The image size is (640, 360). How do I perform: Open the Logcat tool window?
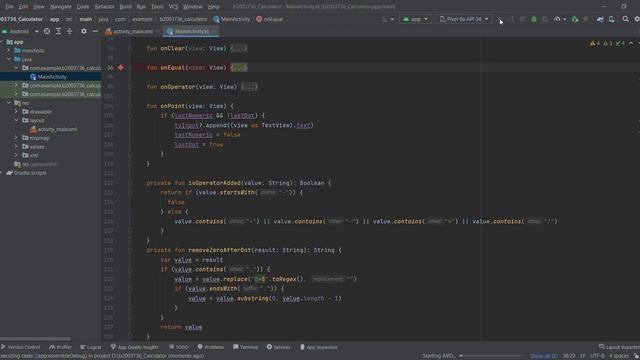click(x=91, y=347)
